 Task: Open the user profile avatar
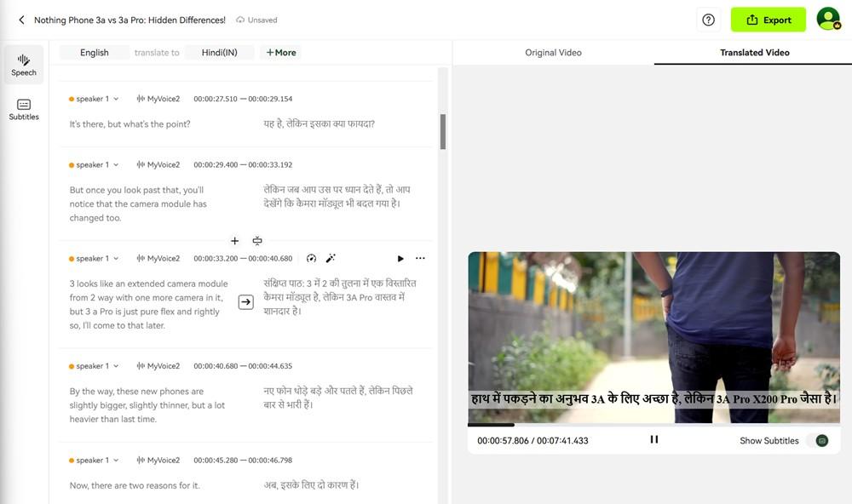point(828,19)
